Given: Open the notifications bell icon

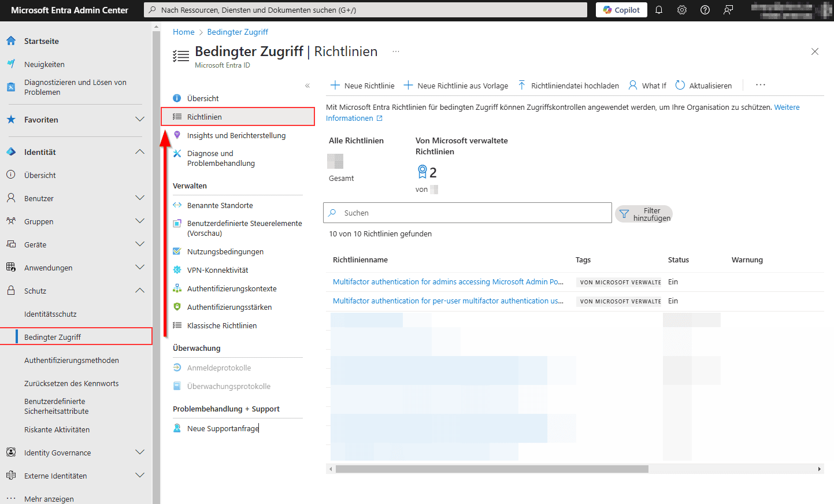Looking at the screenshot, I should [x=658, y=10].
